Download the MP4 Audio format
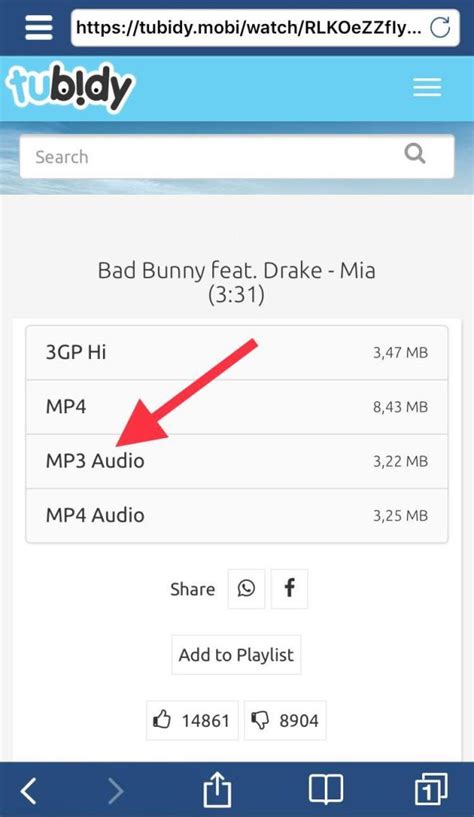Image resolution: width=474 pixels, height=817 pixels. [x=237, y=516]
